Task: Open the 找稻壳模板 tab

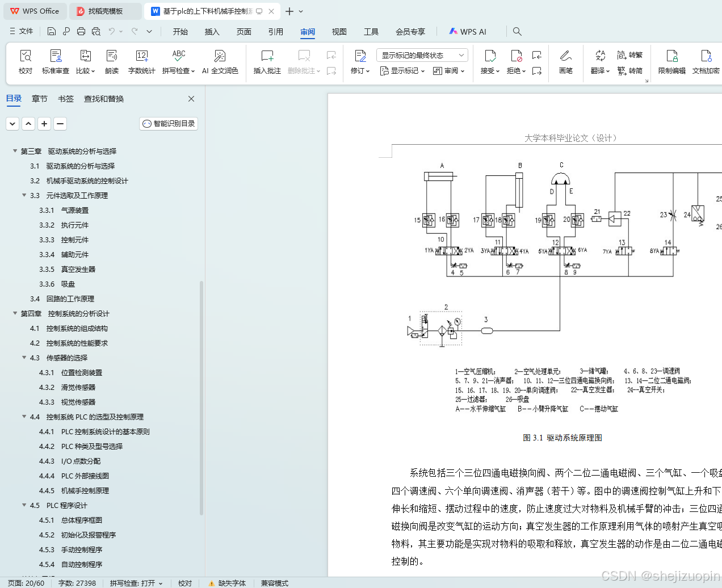Action: click(x=106, y=11)
